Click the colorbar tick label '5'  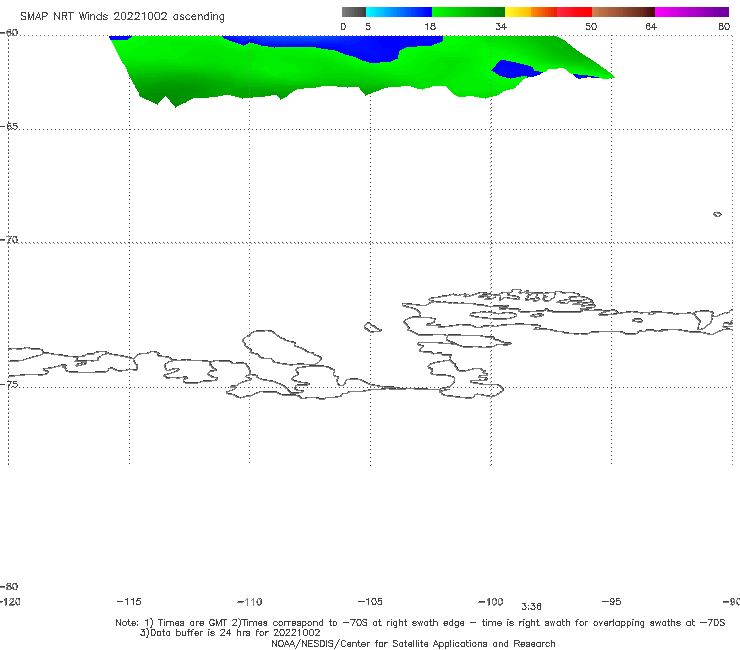[x=368, y=26]
